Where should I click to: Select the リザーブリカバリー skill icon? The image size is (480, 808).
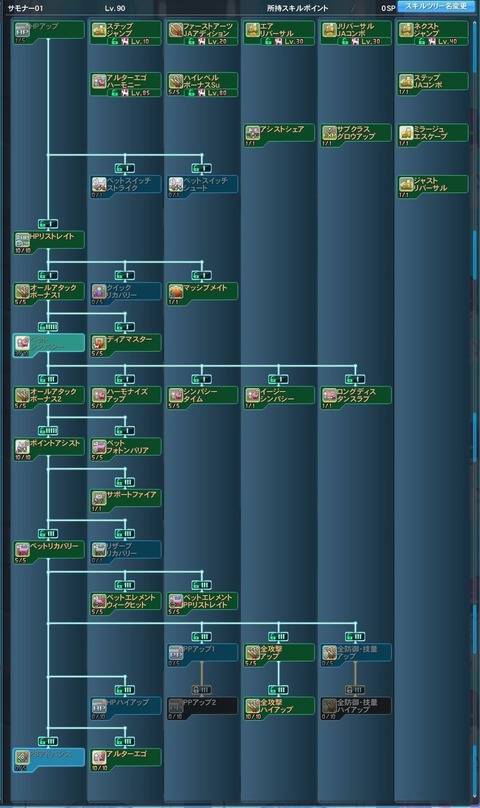click(x=98, y=550)
